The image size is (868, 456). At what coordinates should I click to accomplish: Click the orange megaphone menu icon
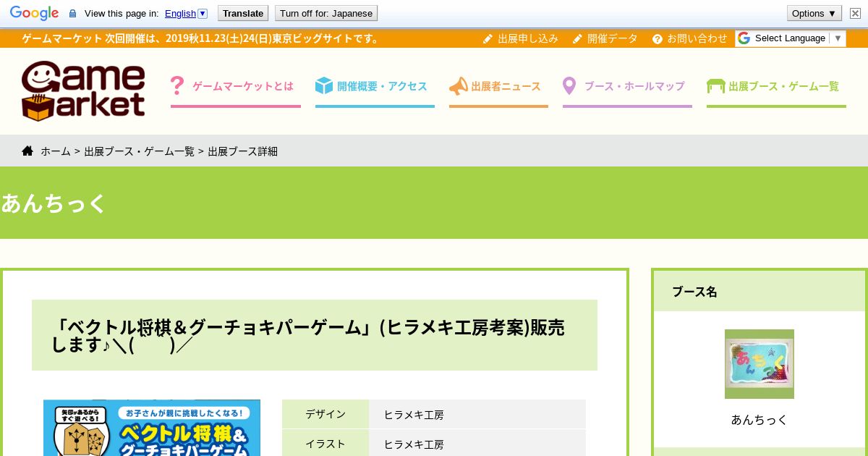pos(459,86)
